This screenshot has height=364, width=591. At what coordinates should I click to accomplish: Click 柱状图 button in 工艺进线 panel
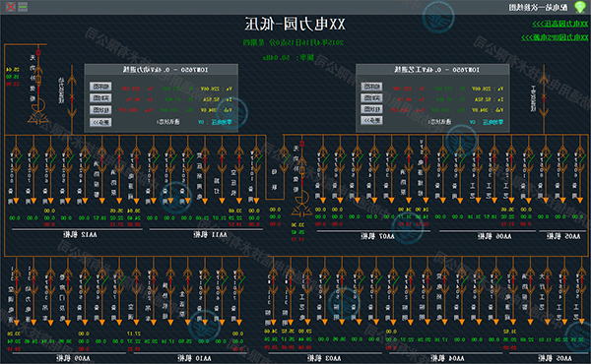pos(371,109)
